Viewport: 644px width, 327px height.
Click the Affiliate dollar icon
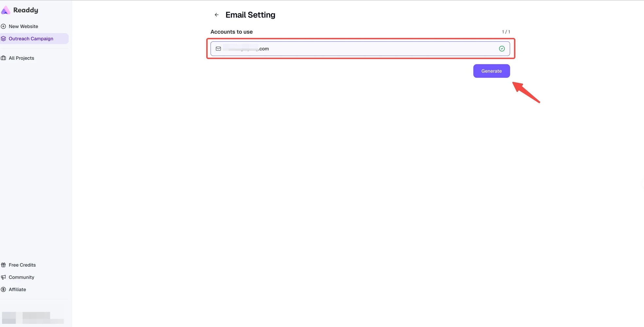coord(4,289)
